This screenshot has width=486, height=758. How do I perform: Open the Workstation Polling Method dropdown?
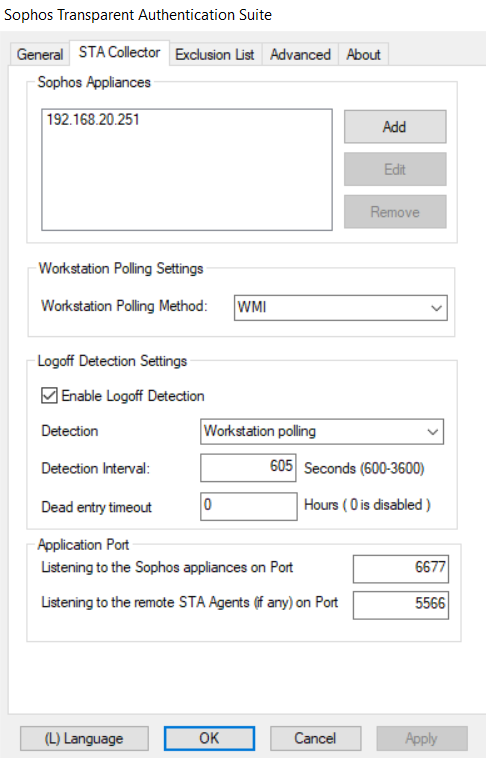point(341,307)
